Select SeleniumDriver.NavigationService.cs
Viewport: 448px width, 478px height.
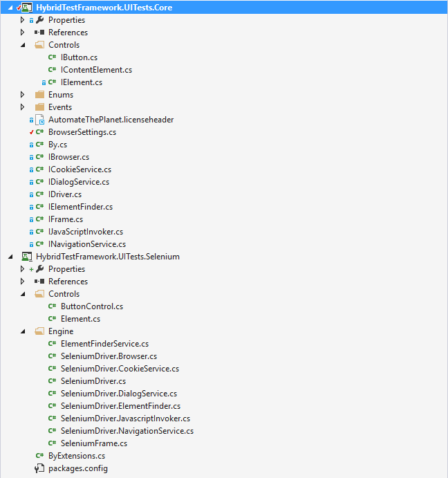click(127, 431)
